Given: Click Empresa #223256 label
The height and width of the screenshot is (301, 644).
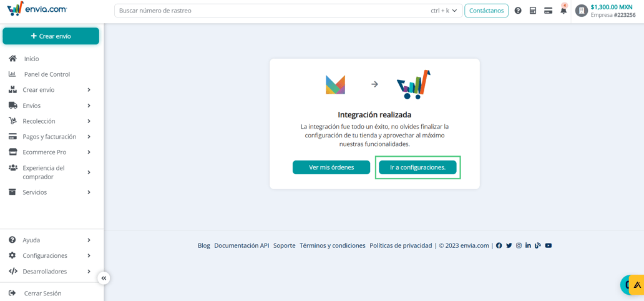Looking at the screenshot, I should coord(613,15).
